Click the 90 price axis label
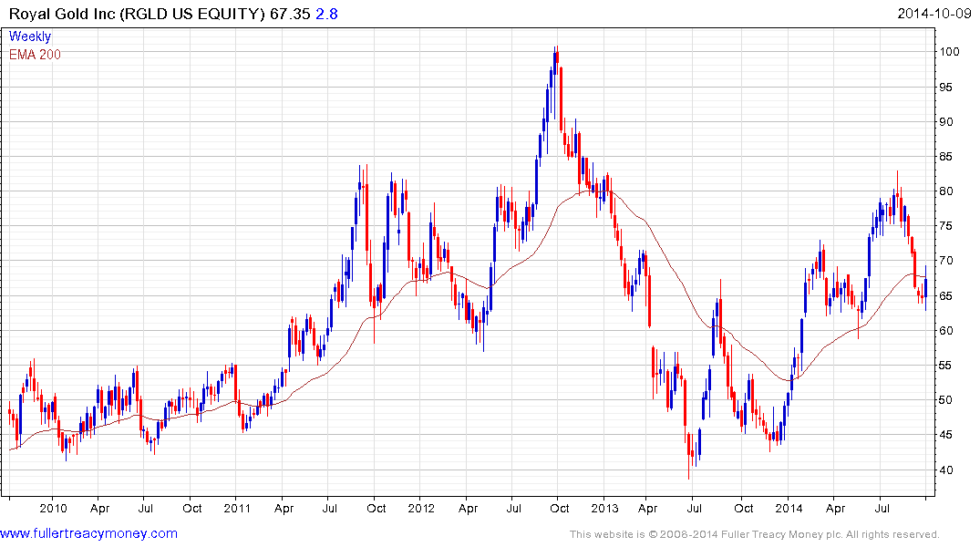 (947, 122)
